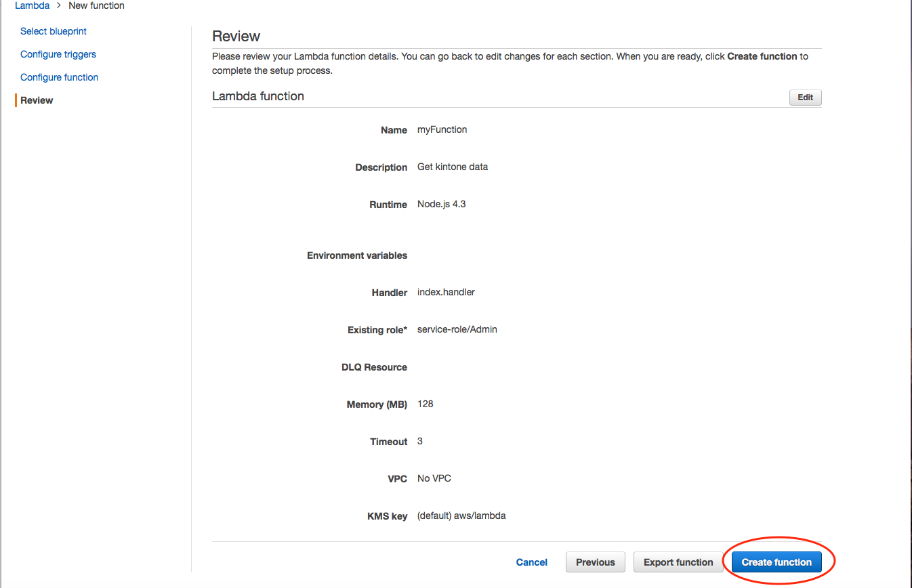Image resolution: width=912 pixels, height=588 pixels.
Task: Click the index.handler handler value
Action: 446,292
